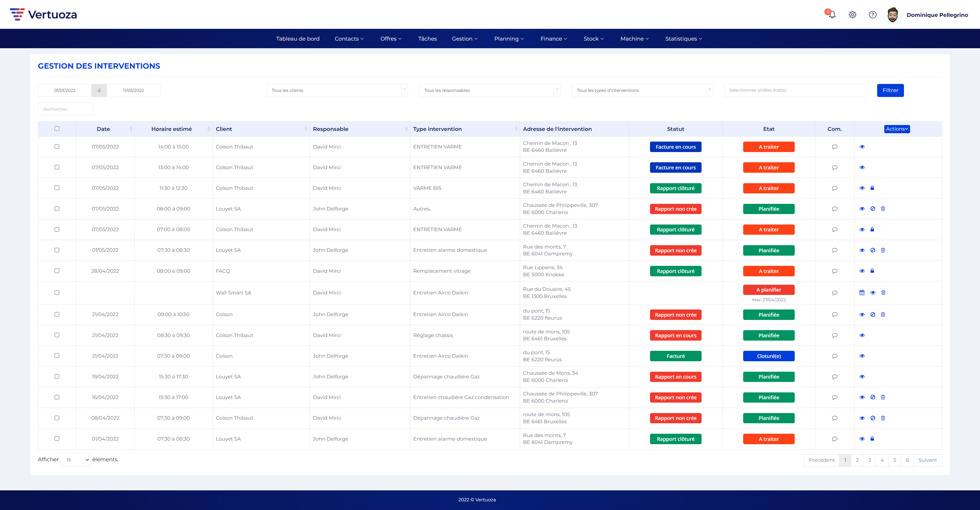Screen dimensions: 980x510
Task: Click the trash icon on the 16/04/2022 row
Action: pos(883,397)
